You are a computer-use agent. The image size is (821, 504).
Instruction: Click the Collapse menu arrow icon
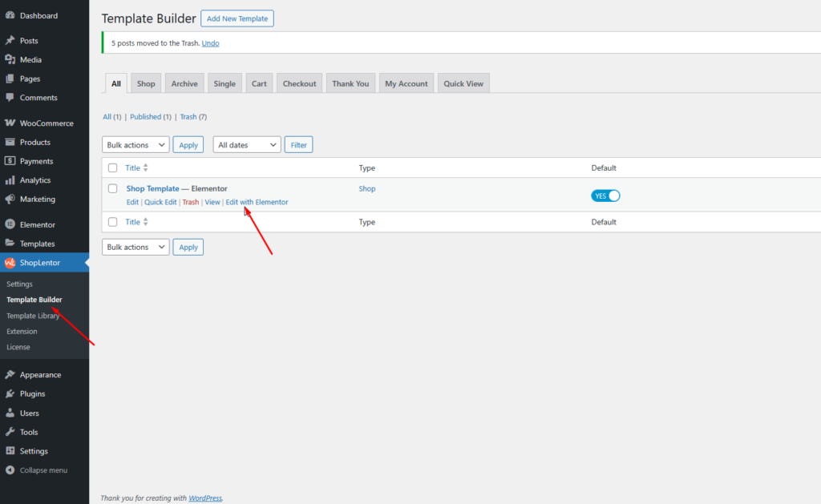[x=10, y=470]
